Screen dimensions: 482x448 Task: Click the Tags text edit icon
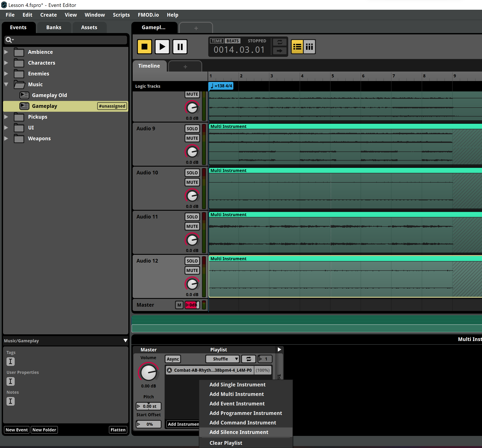point(10,362)
